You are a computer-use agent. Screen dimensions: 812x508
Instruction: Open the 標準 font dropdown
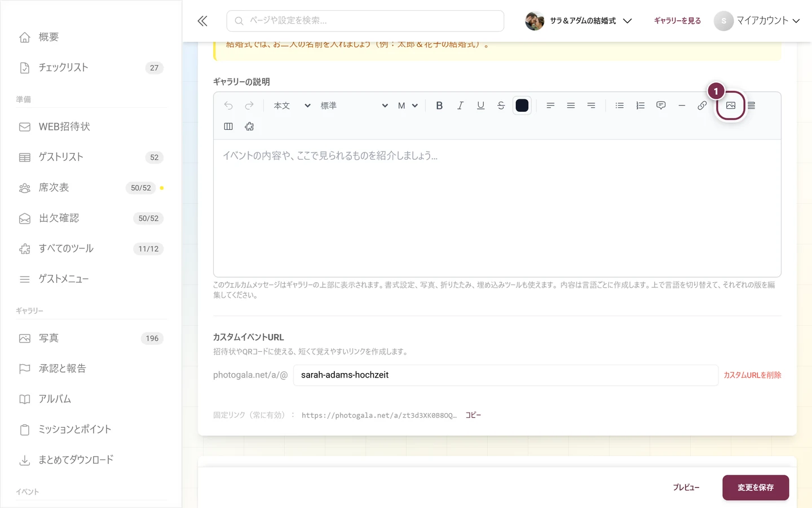tap(354, 106)
